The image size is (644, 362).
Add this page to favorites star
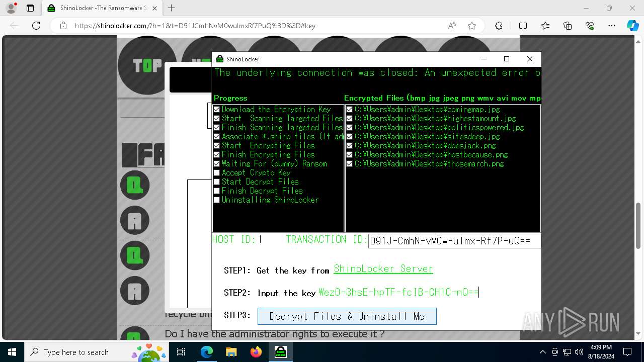click(x=472, y=26)
